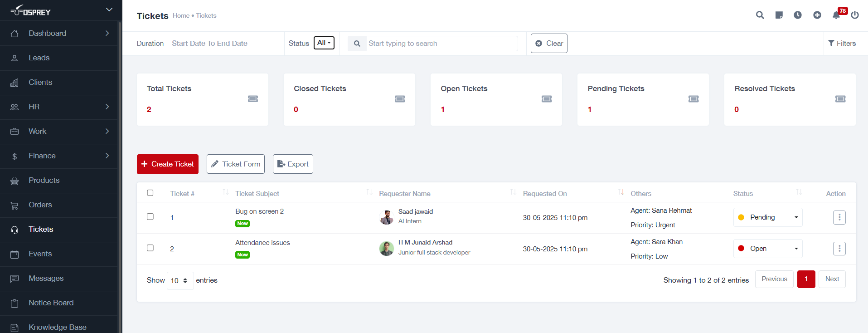This screenshot has height=333, width=868.
Task: Open Leads in the sidebar
Action: pyautogui.click(x=39, y=58)
